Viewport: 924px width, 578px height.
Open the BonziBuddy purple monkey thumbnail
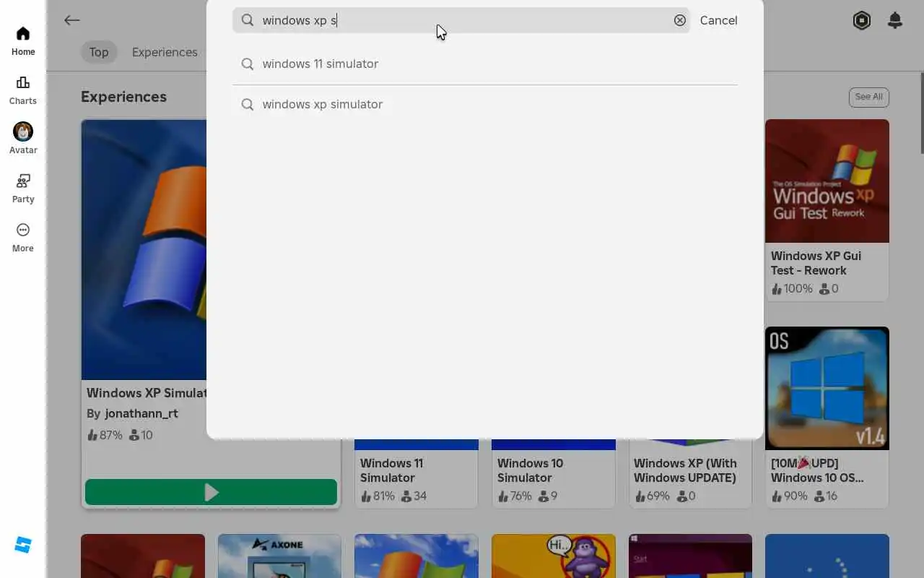tap(554, 556)
